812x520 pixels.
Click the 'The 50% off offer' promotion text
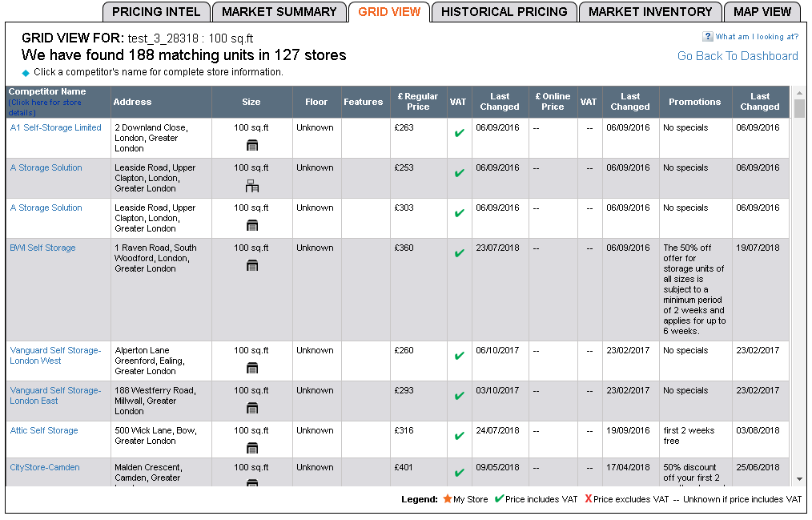(x=694, y=289)
